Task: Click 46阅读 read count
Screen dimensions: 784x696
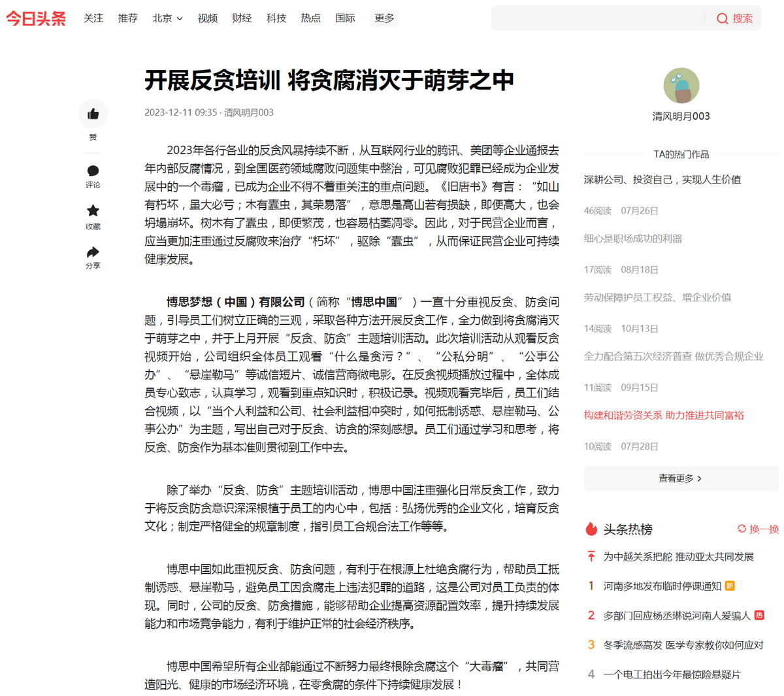Action: pyautogui.click(x=598, y=210)
